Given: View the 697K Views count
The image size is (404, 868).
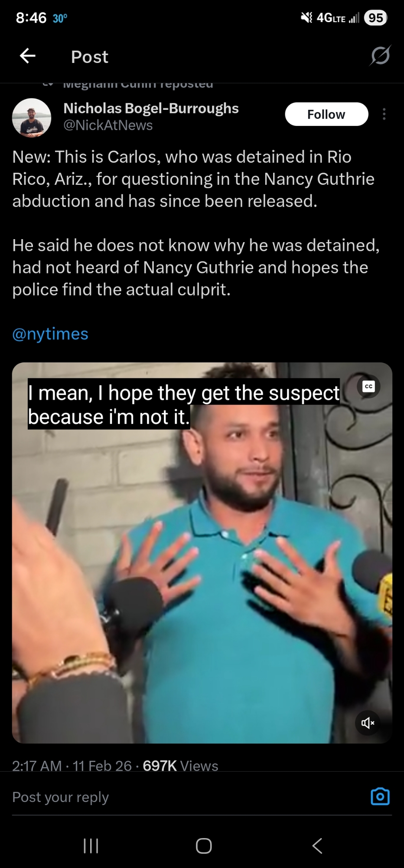Looking at the screenshot, I should [x=180, y=766].
